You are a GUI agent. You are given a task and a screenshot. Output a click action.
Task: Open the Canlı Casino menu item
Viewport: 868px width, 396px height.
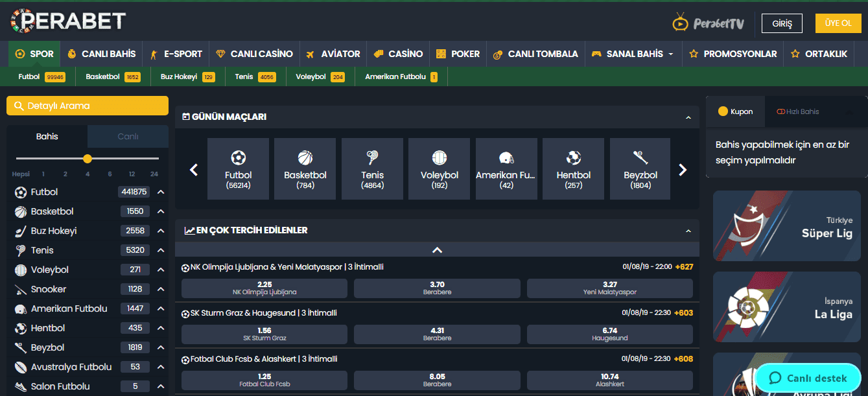(x=254, y=54)
